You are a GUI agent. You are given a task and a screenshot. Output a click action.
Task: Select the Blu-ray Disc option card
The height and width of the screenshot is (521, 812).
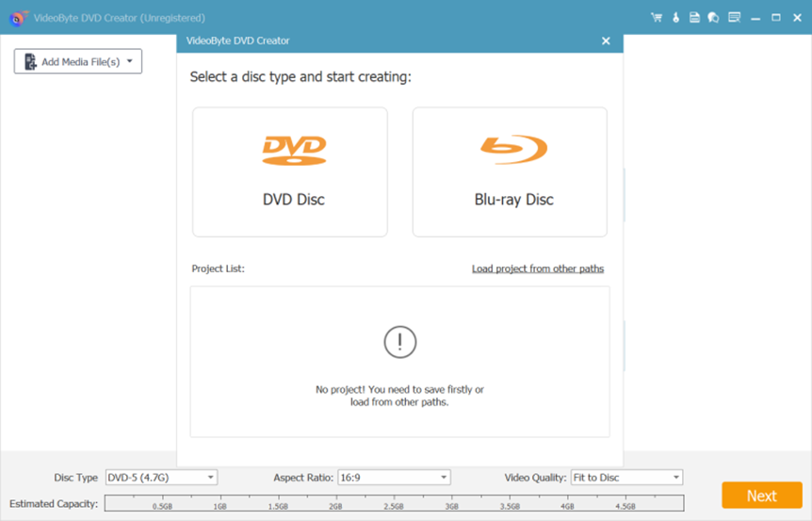(x=510, y=172)
